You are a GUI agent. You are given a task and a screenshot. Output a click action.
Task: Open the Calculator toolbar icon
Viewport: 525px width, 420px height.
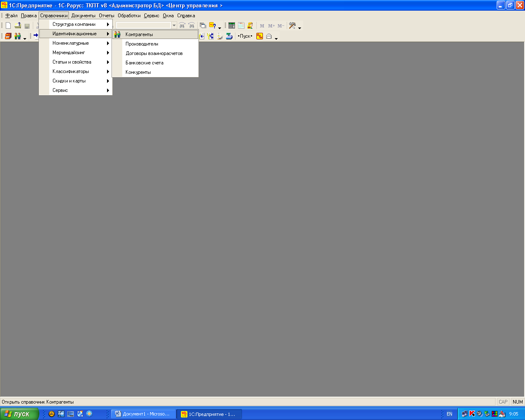[x=232, y=25]
